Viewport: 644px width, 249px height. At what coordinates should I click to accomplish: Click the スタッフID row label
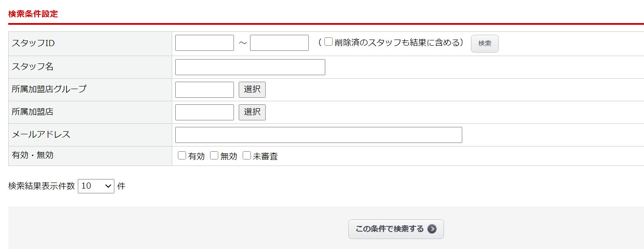33,43
